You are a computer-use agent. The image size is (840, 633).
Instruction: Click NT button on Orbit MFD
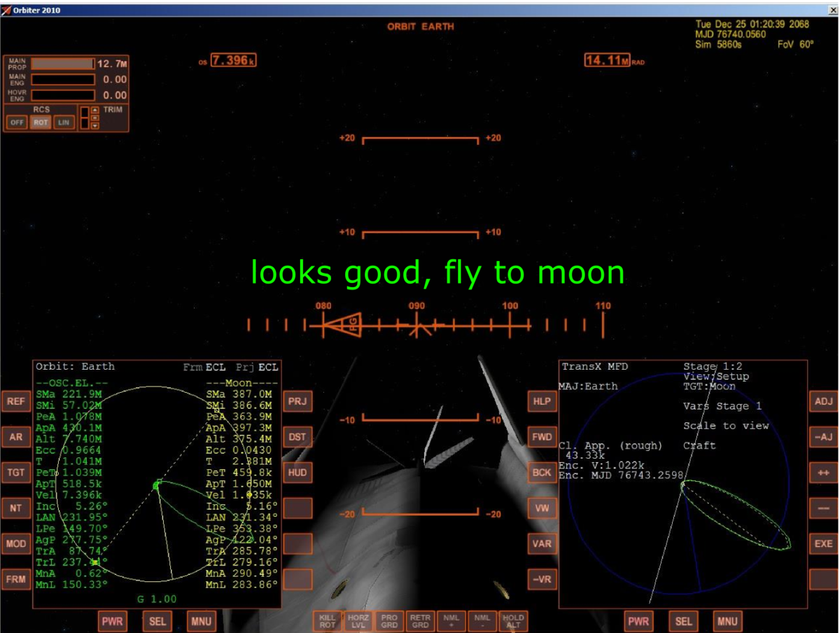(15, 508)
